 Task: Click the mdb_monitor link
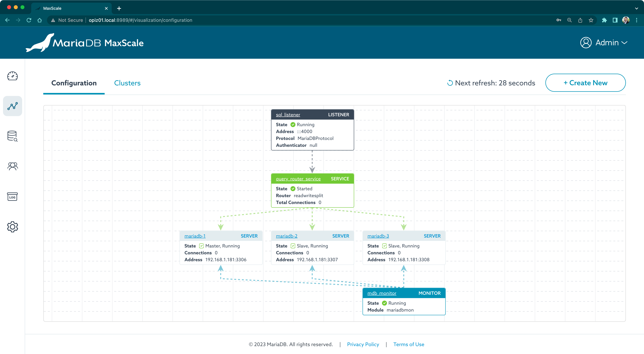coord(382,293)
